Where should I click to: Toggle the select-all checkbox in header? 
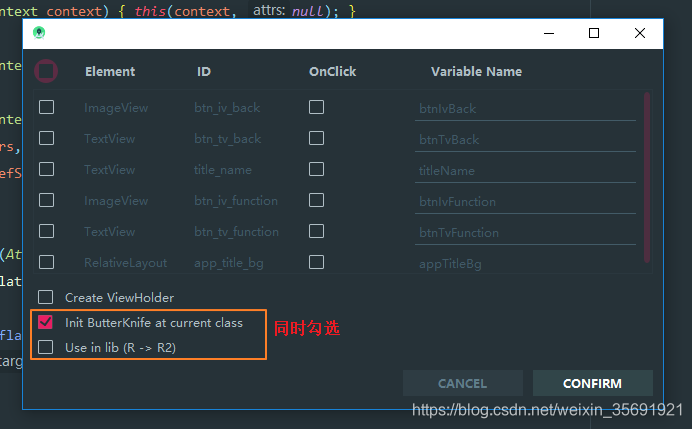click(x=46, y=71)
